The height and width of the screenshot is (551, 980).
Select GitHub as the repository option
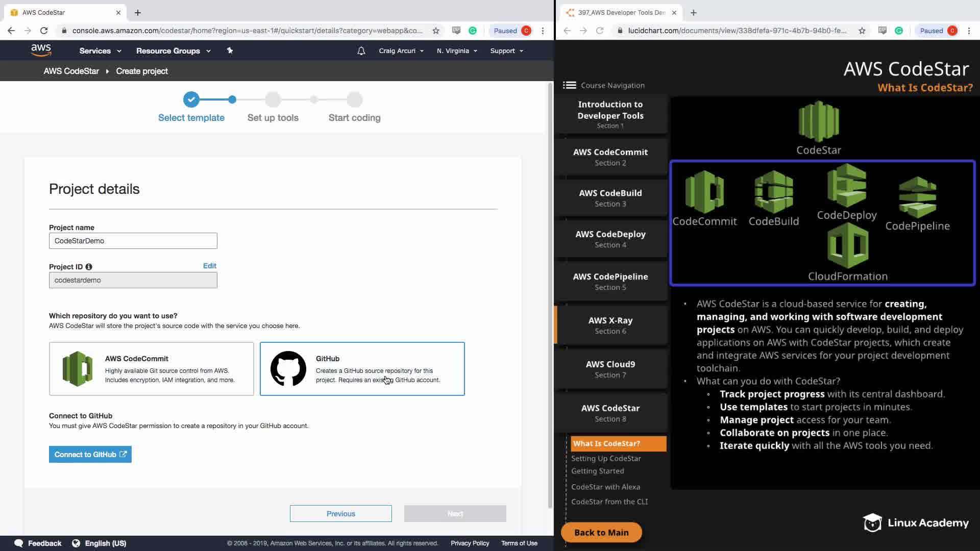click(x=362, y=368)
